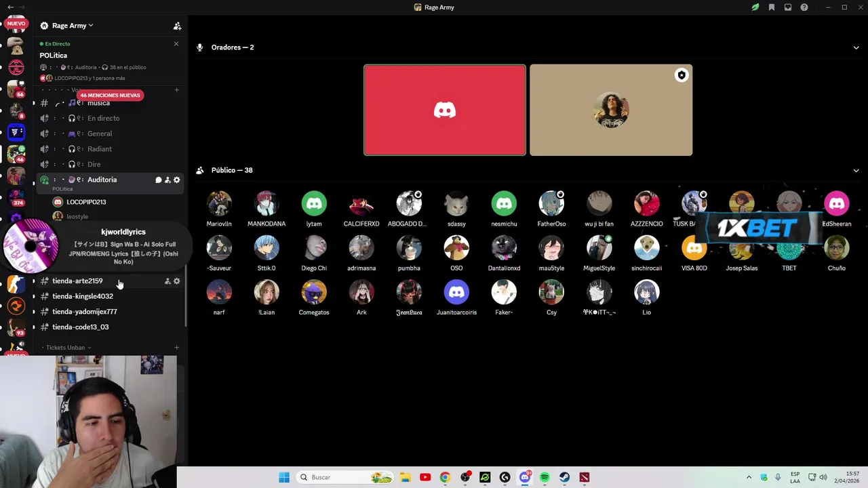Open the Spotify icon in taskbar
The height and width of the screenshot is (488, 868).
[x=545, y=477]
